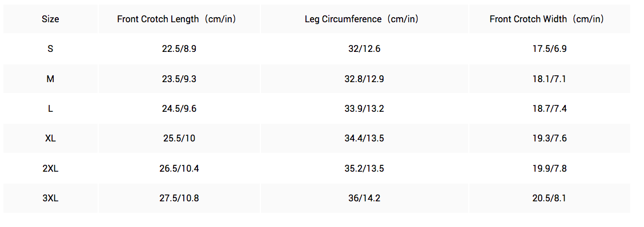This screenshot has width=644, height=227.
Task: Select the M size row label
Action: point(50,79)
